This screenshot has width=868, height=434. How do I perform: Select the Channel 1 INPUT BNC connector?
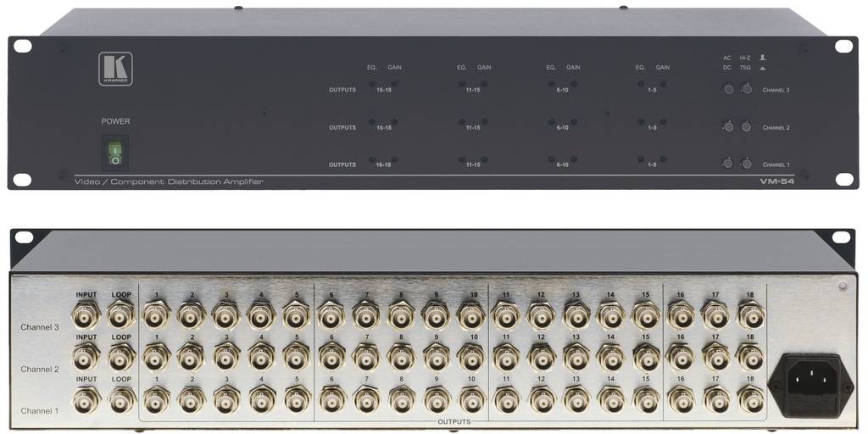[87, 398]
